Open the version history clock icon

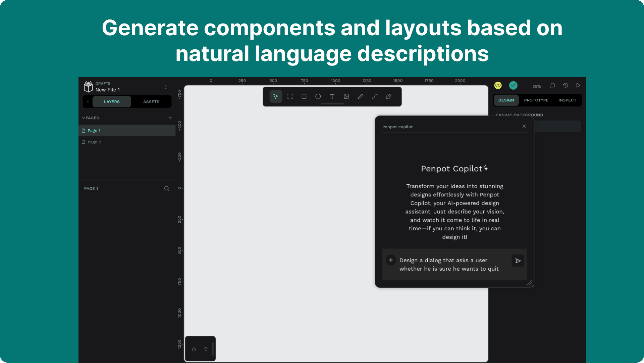coord(566,86)
